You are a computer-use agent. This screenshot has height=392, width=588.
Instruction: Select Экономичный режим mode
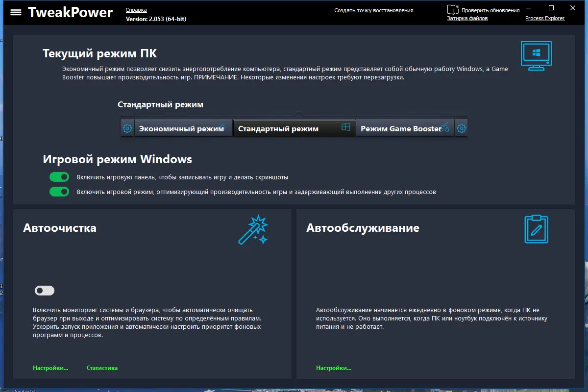pos(184,129)
